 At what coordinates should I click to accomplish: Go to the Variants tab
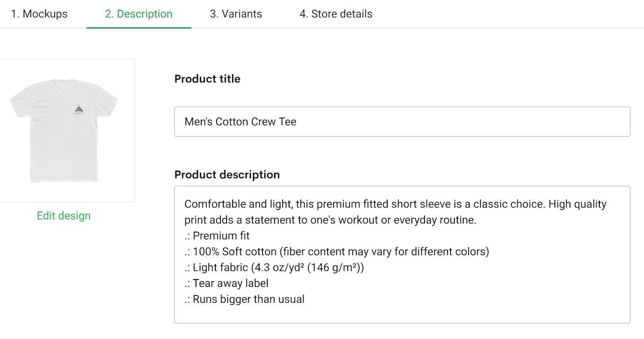click(236, 14)
